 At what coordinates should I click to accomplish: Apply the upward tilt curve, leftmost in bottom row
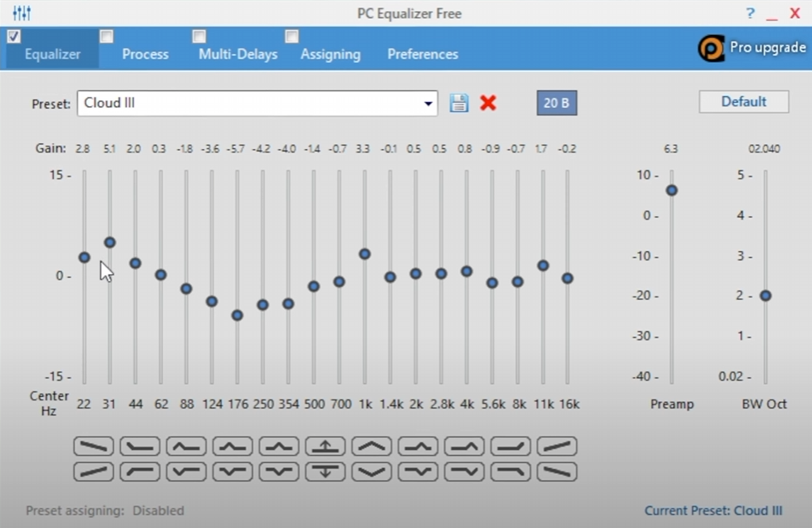93,471
